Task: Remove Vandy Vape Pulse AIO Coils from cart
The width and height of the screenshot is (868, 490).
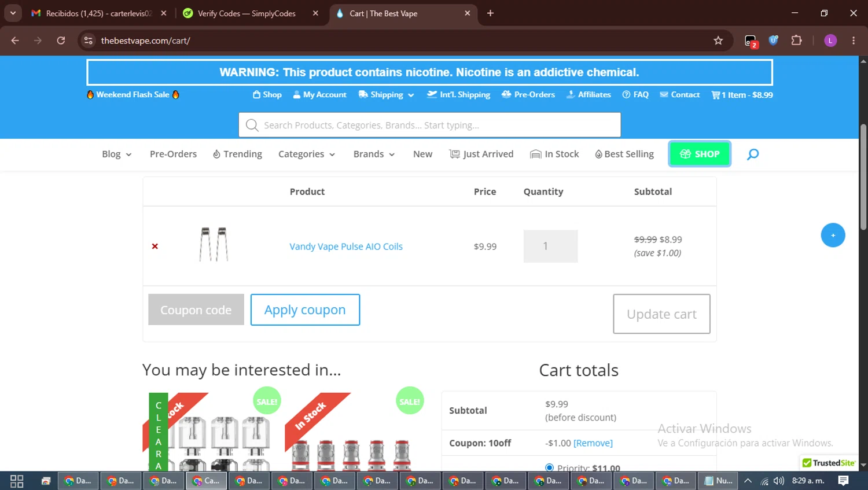Action: [155, 246]
